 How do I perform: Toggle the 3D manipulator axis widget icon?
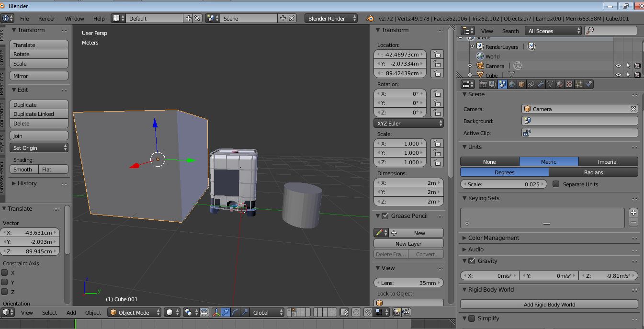216,312
